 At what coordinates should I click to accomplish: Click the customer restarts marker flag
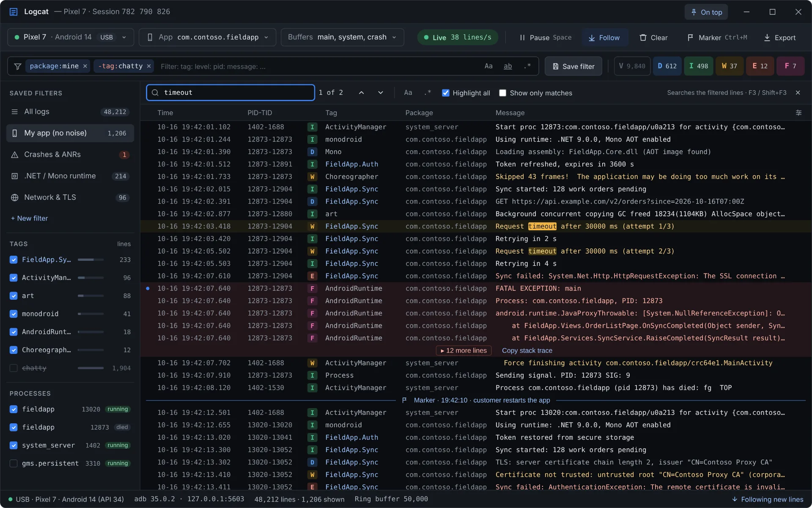point(404,400)
